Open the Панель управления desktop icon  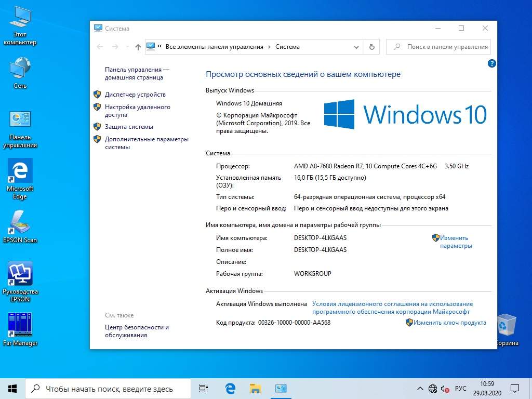20,129
